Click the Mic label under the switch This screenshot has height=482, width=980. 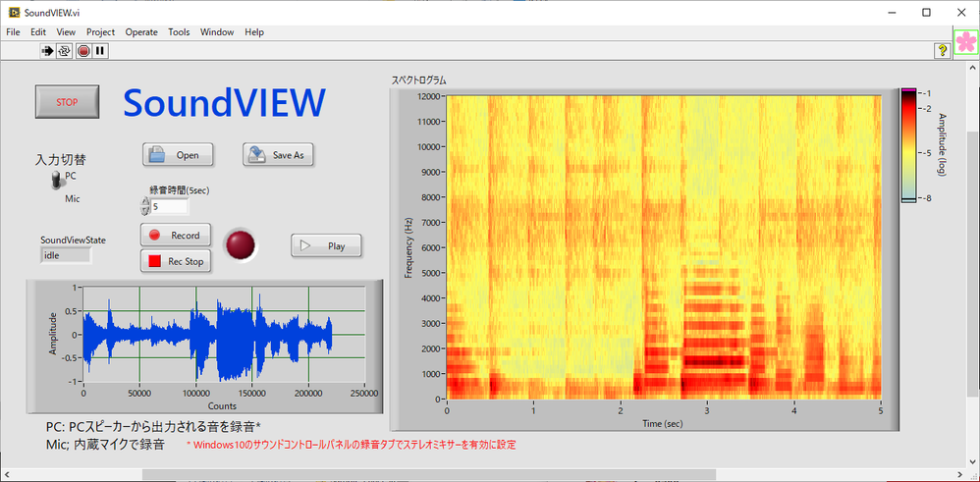[73, 199]
